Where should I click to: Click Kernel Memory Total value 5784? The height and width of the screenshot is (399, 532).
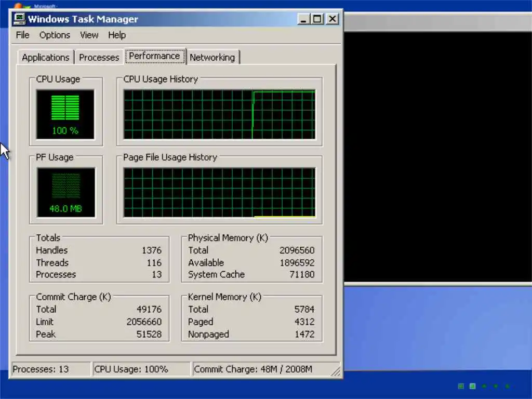304,310
